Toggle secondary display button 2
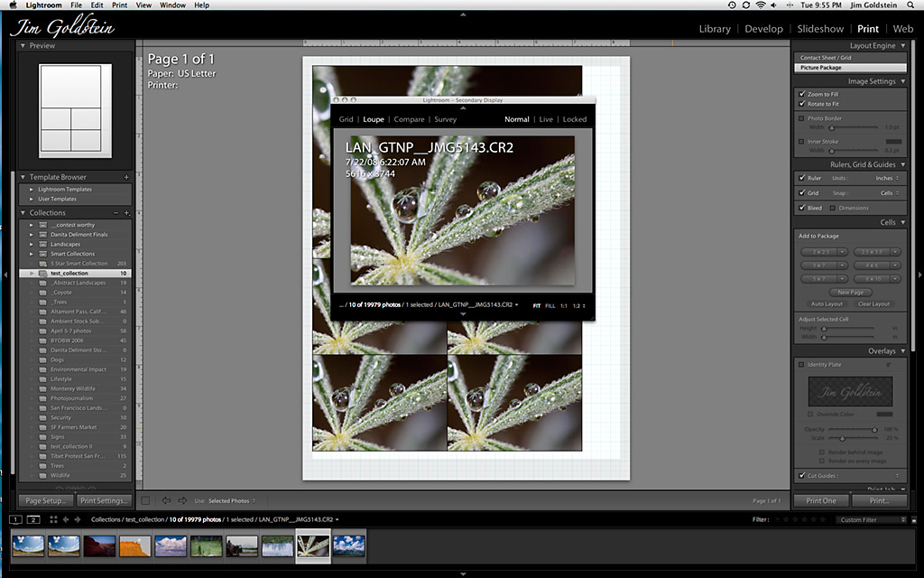 coord(33,519)
